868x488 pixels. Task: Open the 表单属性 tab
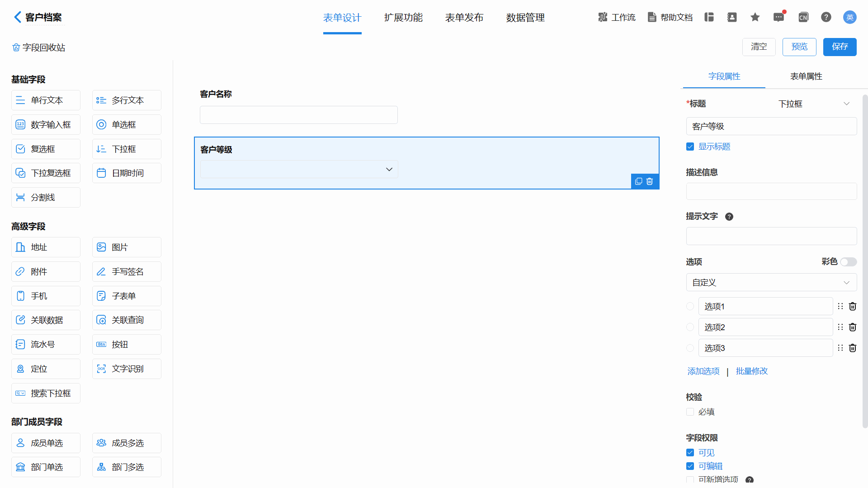[x=806, y=76]
